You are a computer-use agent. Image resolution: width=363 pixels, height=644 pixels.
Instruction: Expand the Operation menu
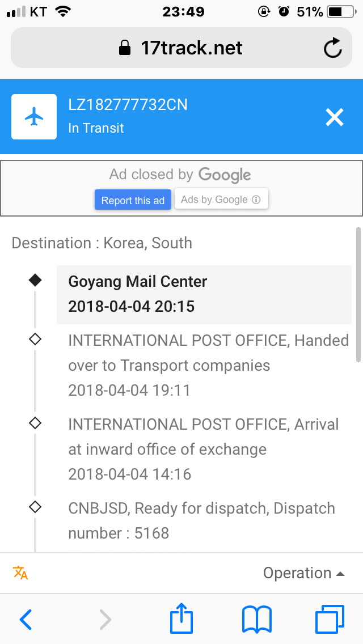pyautogui.click(x=304, y=573)
